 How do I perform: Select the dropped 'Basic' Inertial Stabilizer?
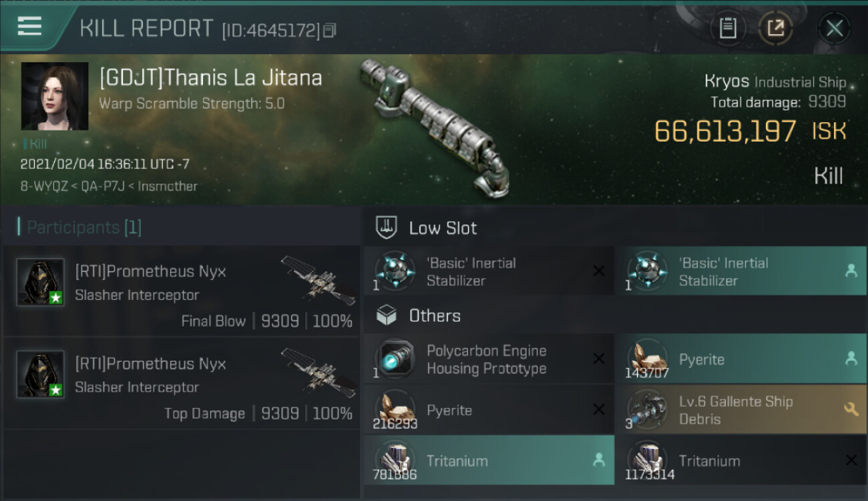740,272
